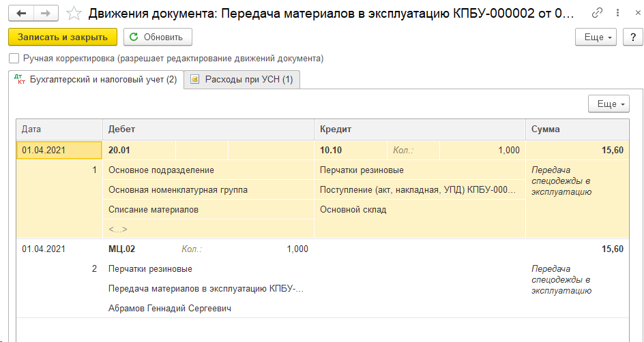The image size is (644, 342).
Task: Click the forward navigation arrow
Action: click(47, 14)
